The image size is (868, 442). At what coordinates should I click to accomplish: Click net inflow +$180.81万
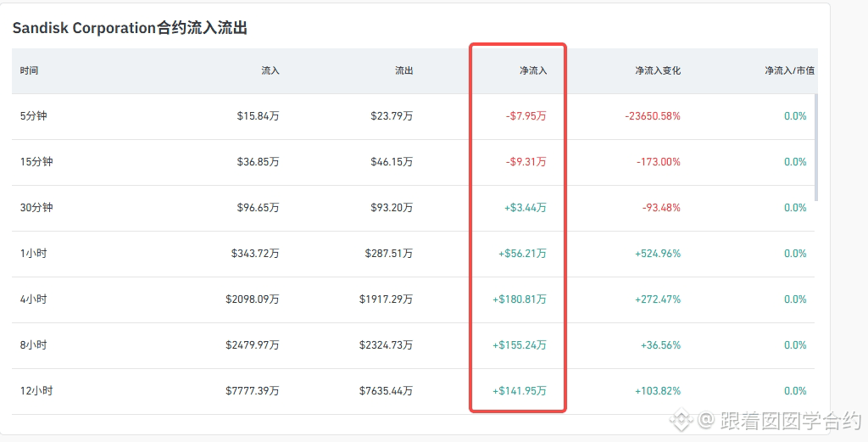(520, 299)
